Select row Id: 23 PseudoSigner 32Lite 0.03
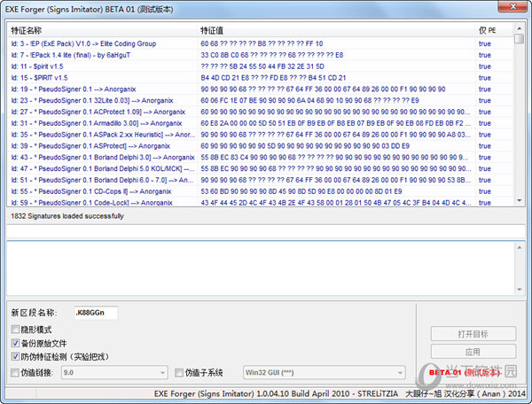The width and height of the screenshot is (532, 404). [x=260, y=100]
